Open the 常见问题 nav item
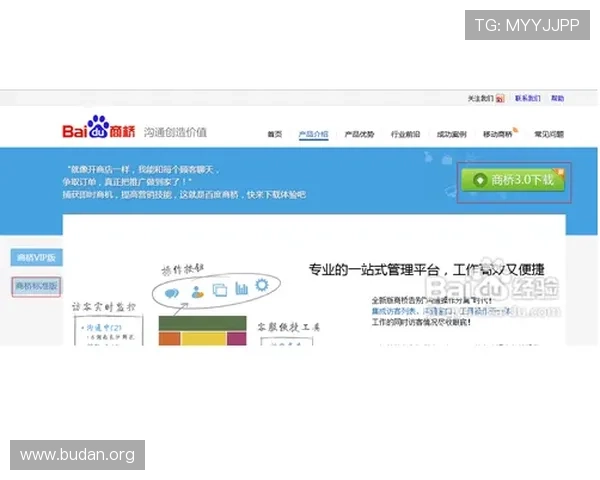Screen dimensions: 600x480 click(549, 134)
